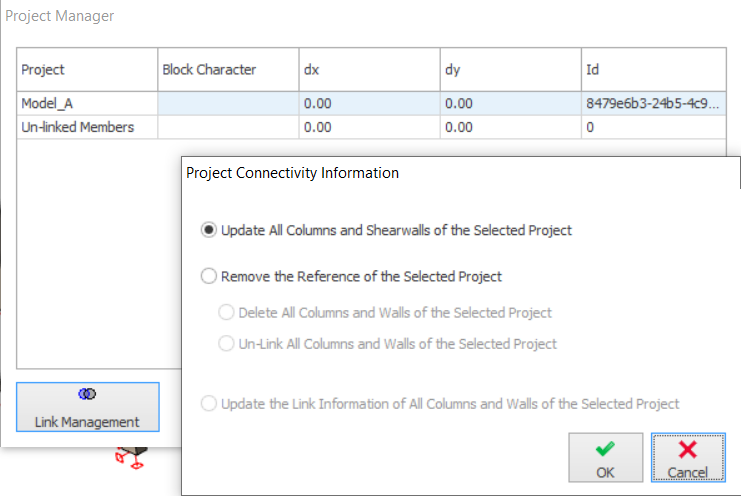Click the red 3D axis icon
741x496 pixels.
130,457
